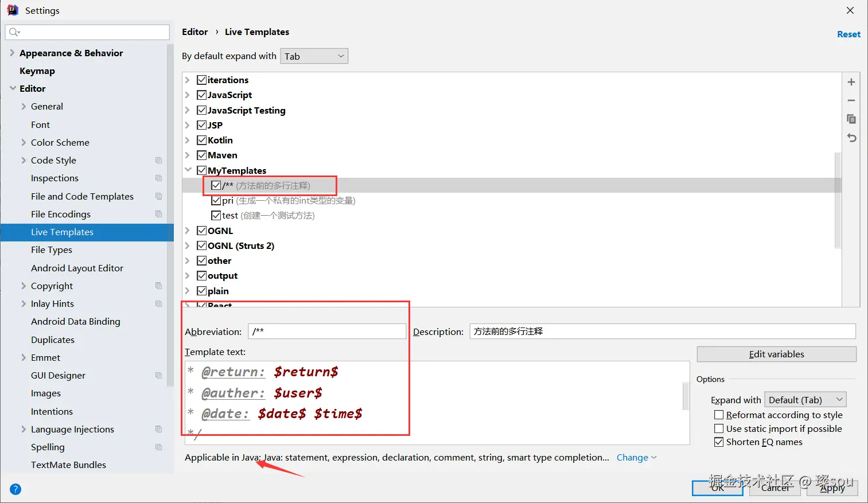Focus the Description input field
Viewport: 868px width, 503px height.
663,332
